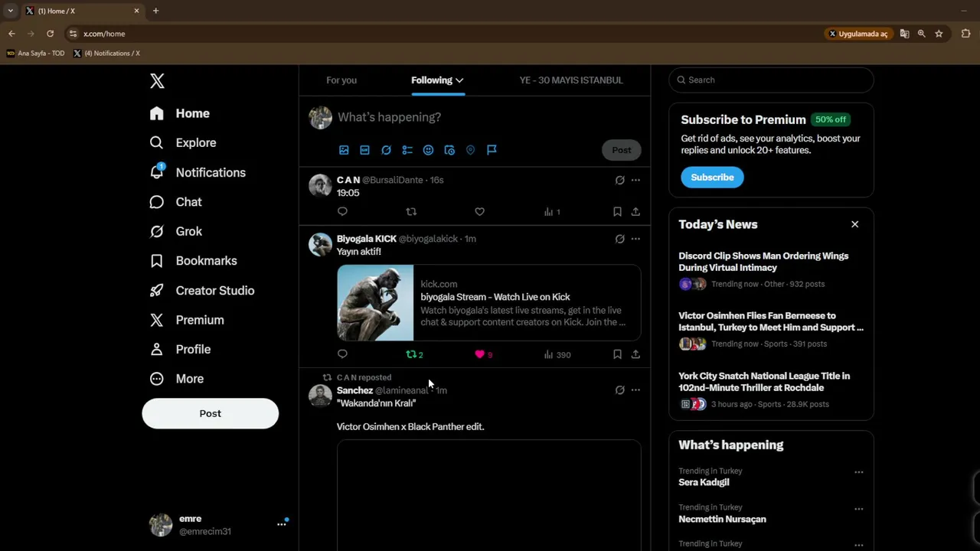
Task: Open Sera Kadıgil trending topic
Action: 704,482
